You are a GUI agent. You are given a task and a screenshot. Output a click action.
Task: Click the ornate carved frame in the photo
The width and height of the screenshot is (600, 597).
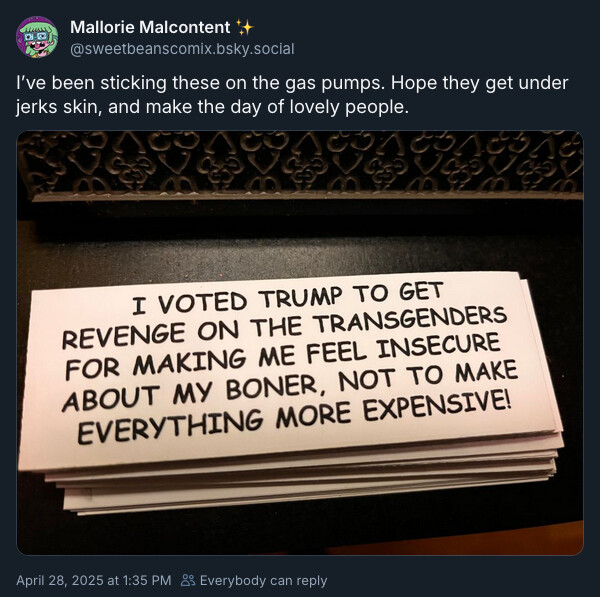[x=300, y=165]
